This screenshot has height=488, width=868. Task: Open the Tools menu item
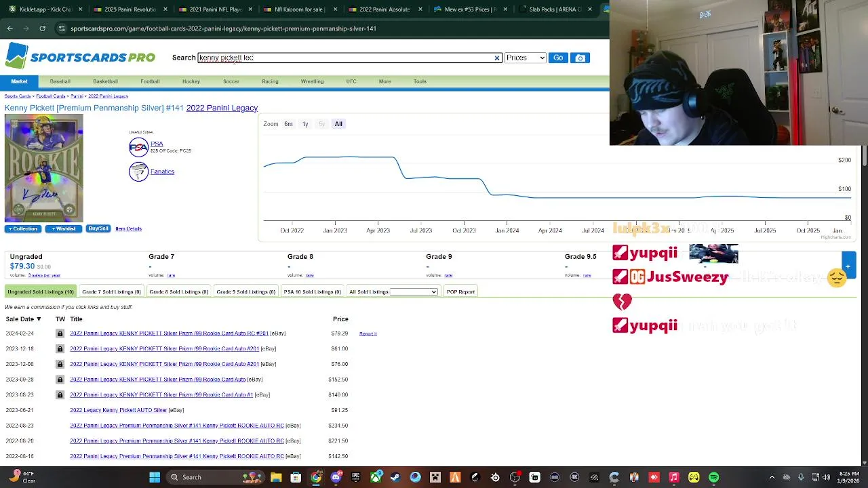[x=420, y=81]
